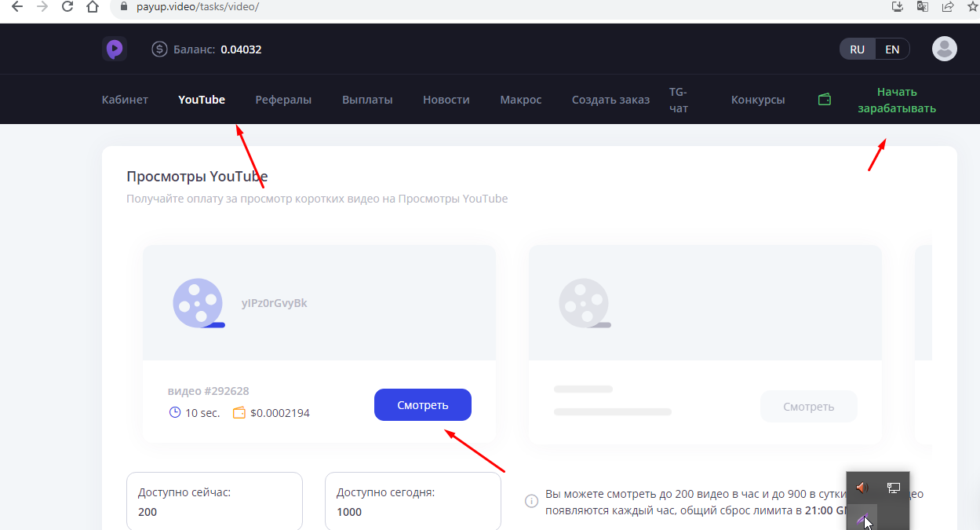Viewport: 980px width, 530px height.
Task: Click the translate page icon
Action: tap(923, 6)
